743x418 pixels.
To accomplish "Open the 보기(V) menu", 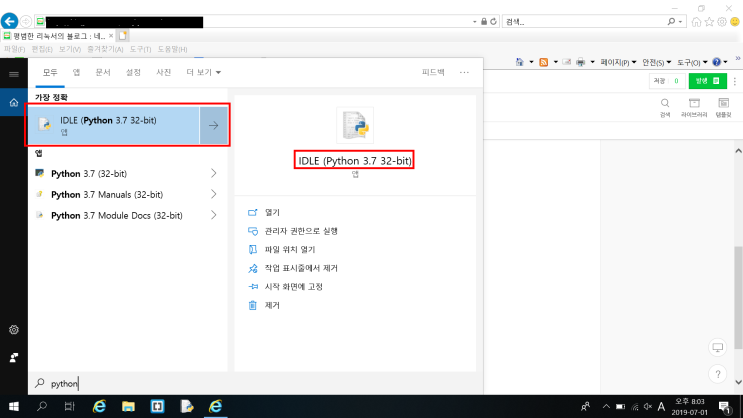I will pos(70,49).
